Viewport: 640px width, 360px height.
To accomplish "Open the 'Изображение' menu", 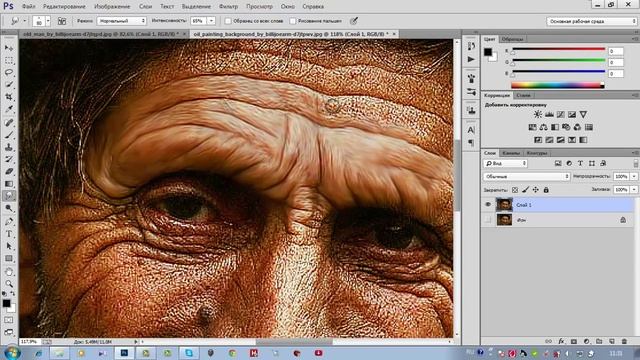I will click(112, 7).
